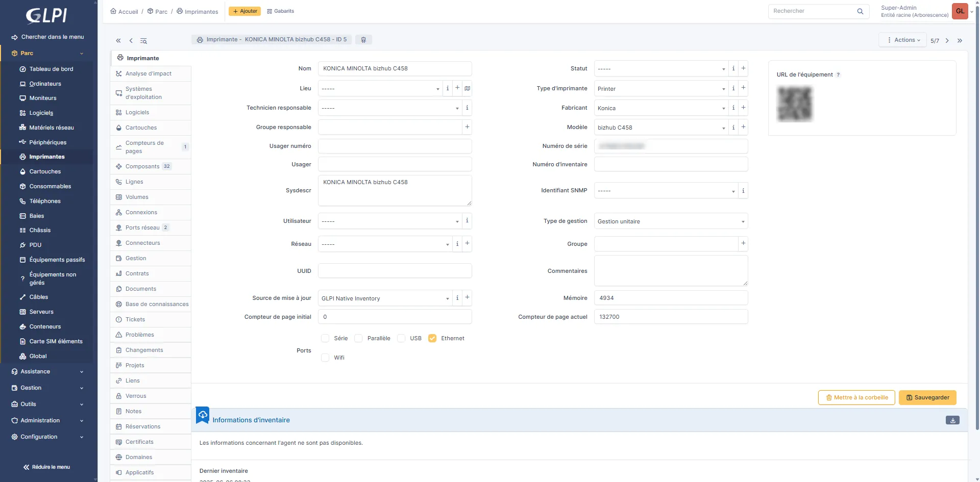Go to the first record with the double-left arrow
The width and height of the screenshot is (980, 482).
pos(118,41)
